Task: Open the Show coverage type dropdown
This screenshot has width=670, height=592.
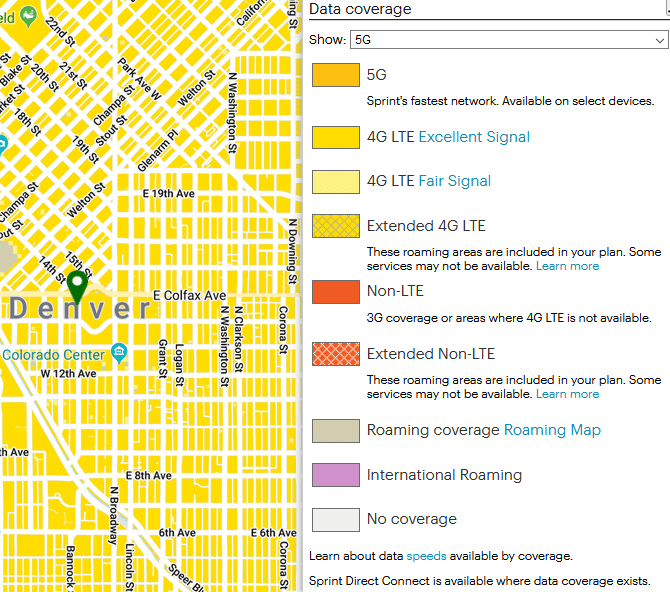Action: click(509, 40)
